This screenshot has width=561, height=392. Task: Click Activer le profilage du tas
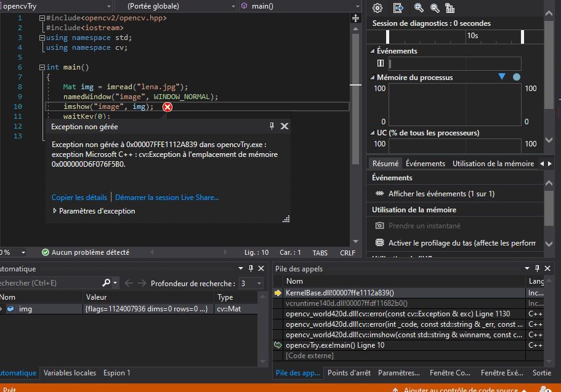pos(462,243)
